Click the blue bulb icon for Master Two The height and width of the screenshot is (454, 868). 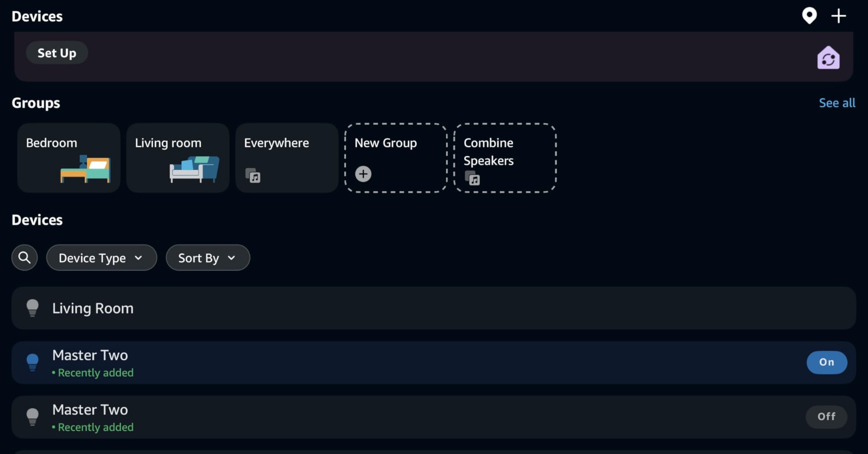(32, 362)
